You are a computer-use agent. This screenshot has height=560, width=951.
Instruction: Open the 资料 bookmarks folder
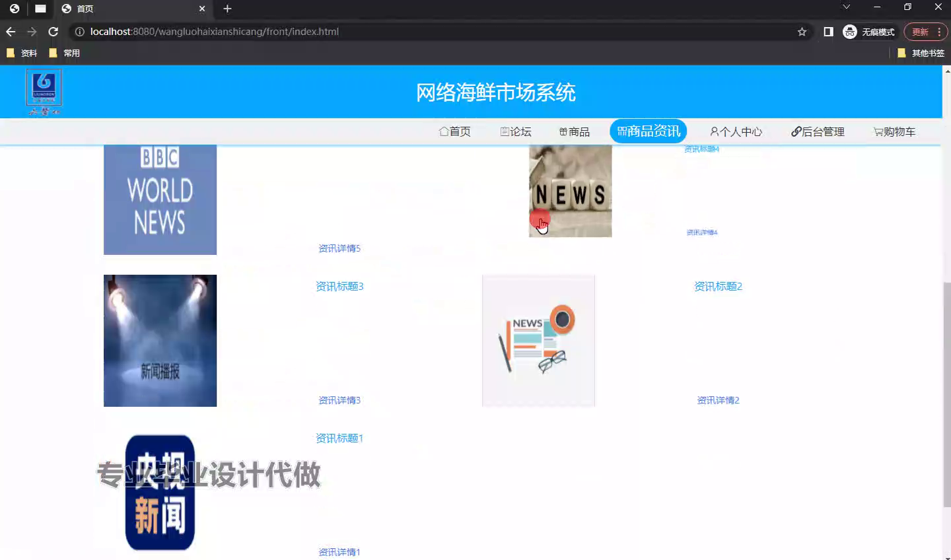(22, 53)
